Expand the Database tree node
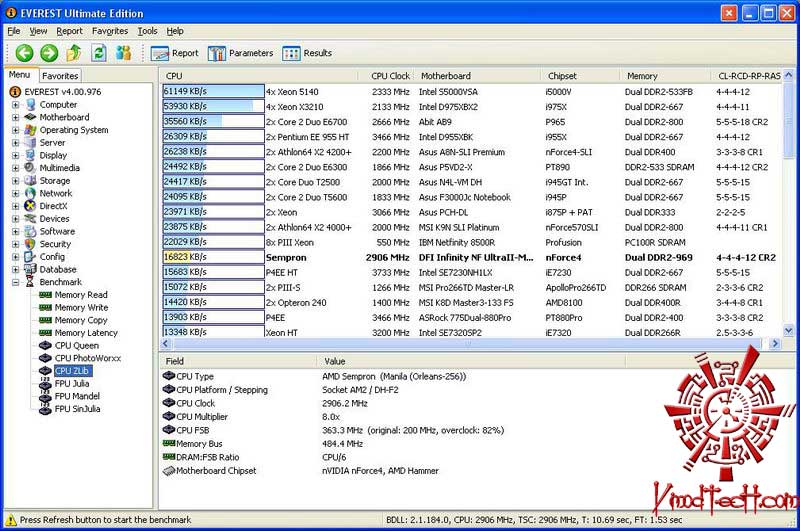This screenshot has width=800, height=531. 15,269
